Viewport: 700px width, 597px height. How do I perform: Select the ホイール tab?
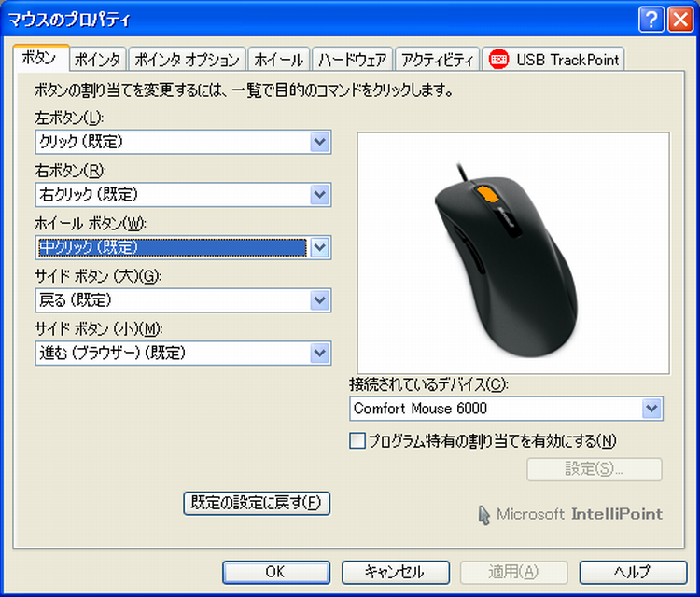[x=278, y=60]
